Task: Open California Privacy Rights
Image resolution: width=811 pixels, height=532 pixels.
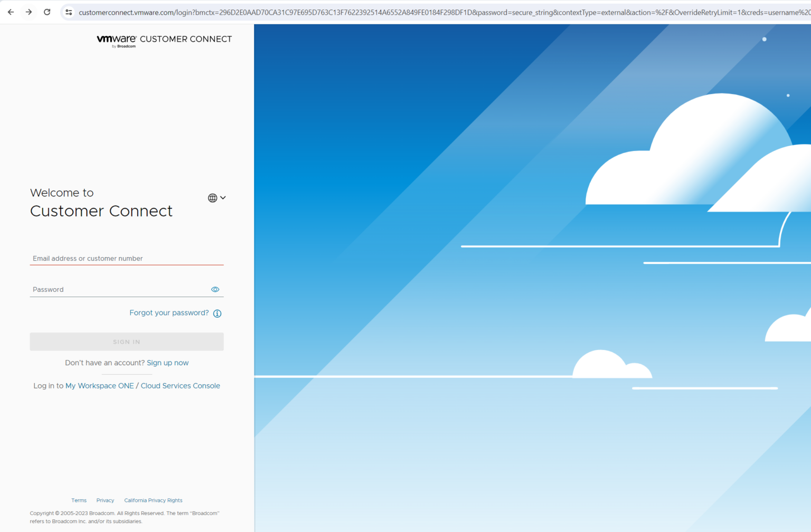Action: click(153, 500)
